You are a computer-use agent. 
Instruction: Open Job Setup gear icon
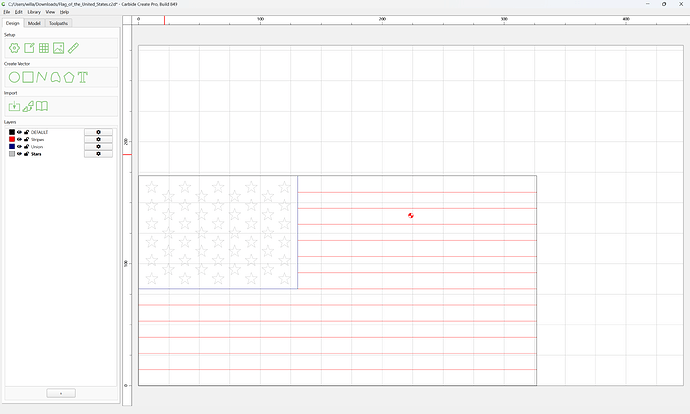(x=15, y=48)
